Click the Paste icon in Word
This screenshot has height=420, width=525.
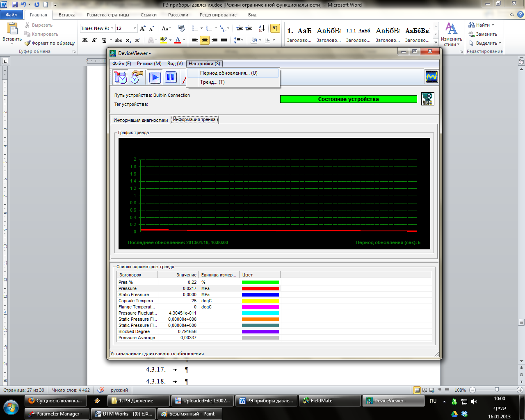tap(12, 29)
